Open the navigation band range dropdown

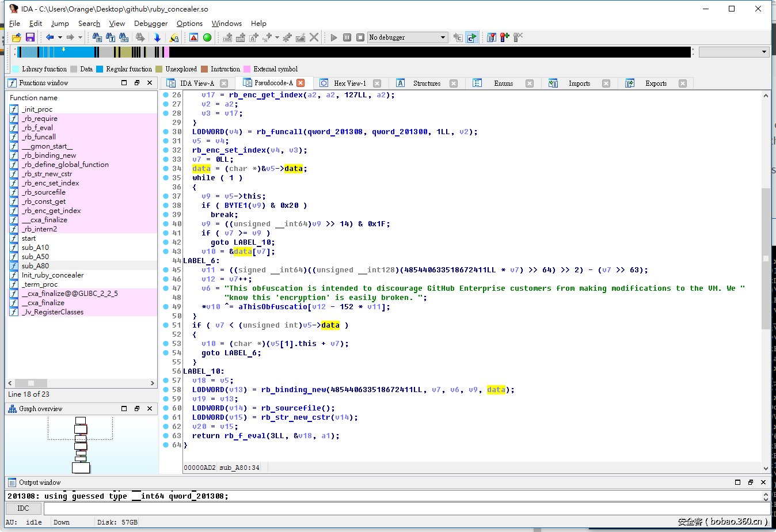[x=733, y=52]
